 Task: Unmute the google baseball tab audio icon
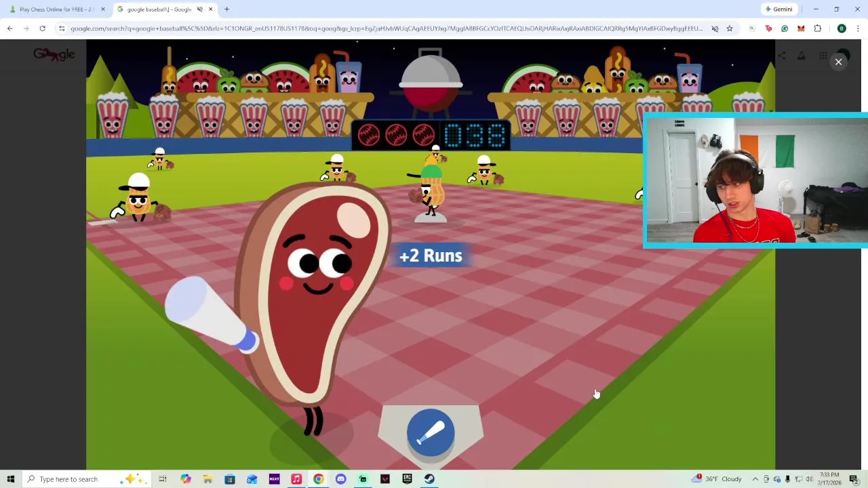tap(199, 9)
